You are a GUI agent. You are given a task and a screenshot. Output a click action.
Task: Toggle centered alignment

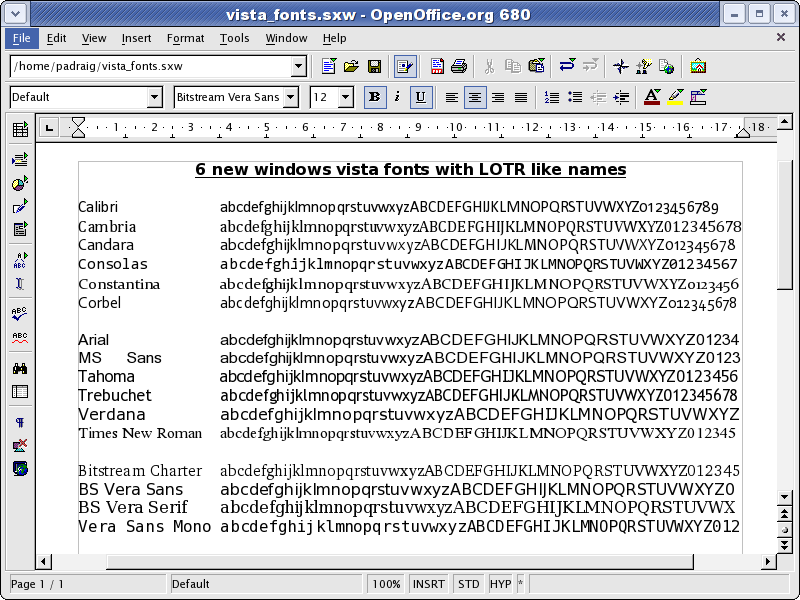(475, 97)
